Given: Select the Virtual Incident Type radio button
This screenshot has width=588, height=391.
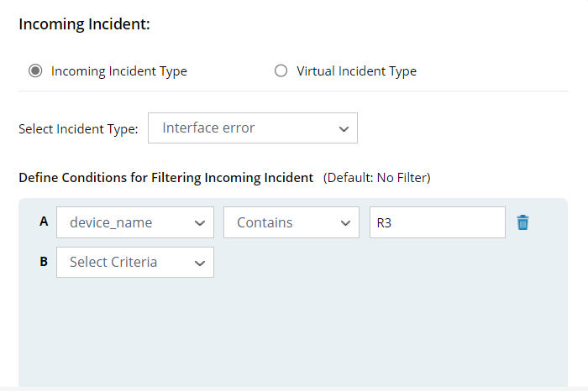Looking at the screenshot, I should [x=281, y=71].
